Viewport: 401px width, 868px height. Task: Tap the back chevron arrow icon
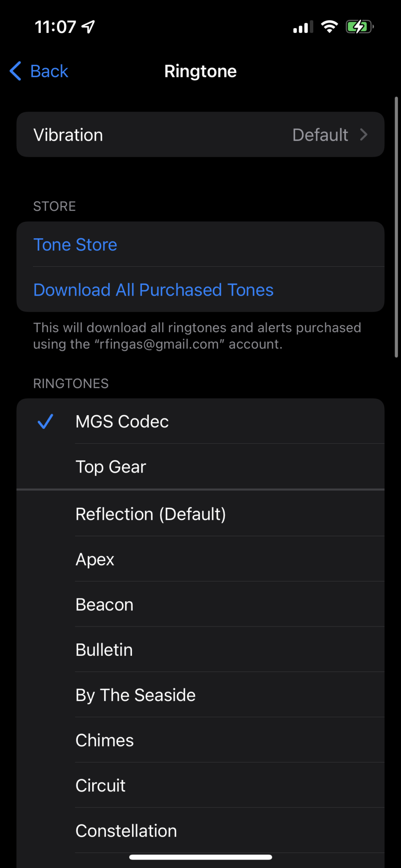tap(16, 71)
